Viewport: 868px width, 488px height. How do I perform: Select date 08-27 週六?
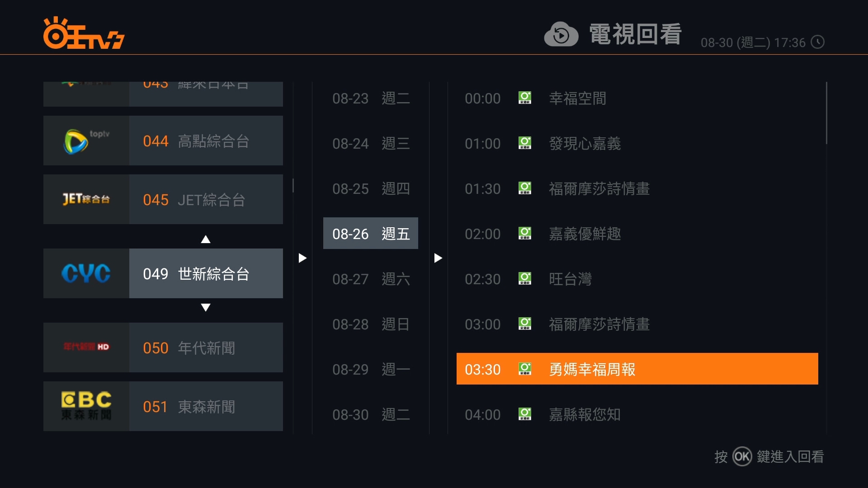coord(371,279)
